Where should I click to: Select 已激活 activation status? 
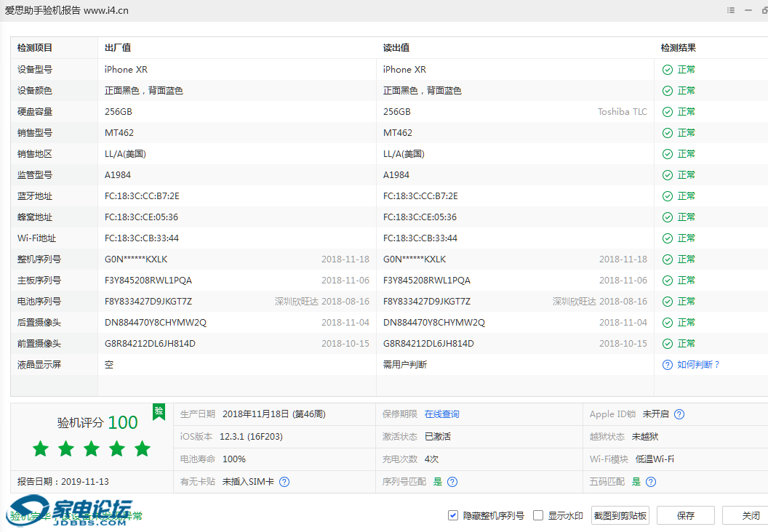(437, 437)
